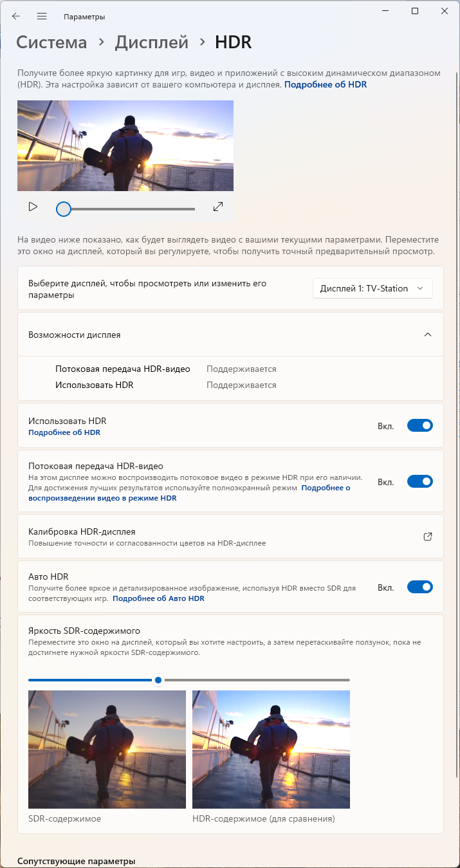Minimize the Settings window
The image size is (460, 868).
click(x=385, y=11)
